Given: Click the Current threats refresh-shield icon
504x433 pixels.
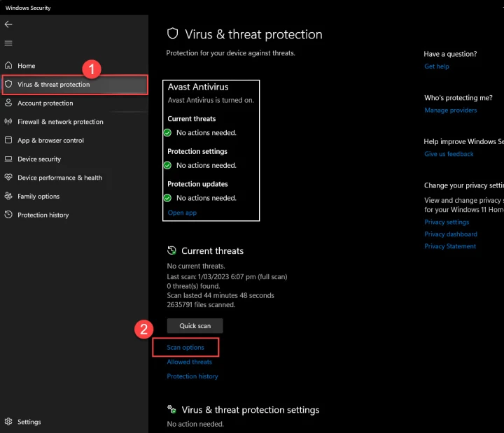Looking at the screenshot, I should (x=171, y=250).
